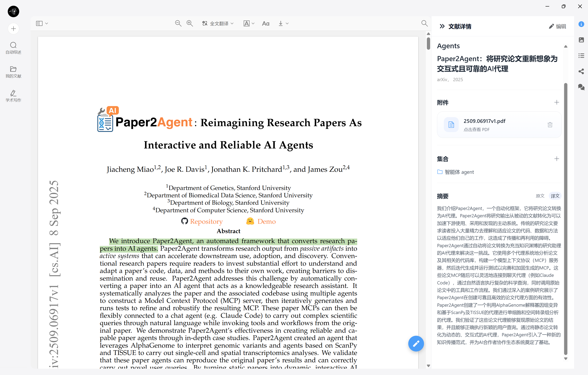Open the 智能体 agent collection link
This screenshot has width=588, height=375.
[459, 172]
